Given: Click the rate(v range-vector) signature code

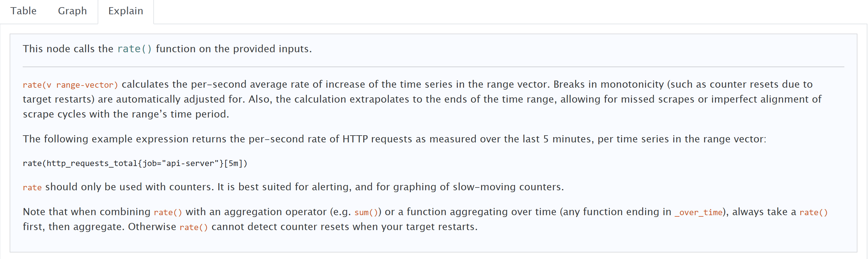Looking at the screenshot, I should (x=70, y=85).
